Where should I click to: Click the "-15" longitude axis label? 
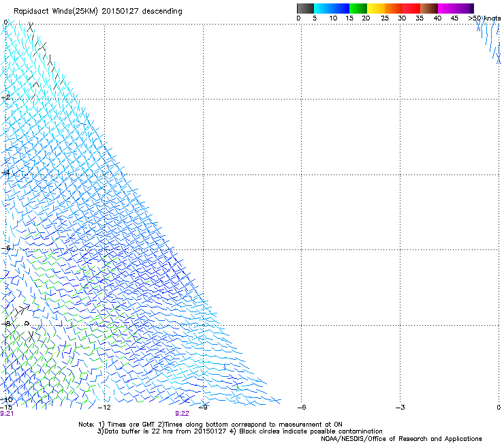(6, 408)
